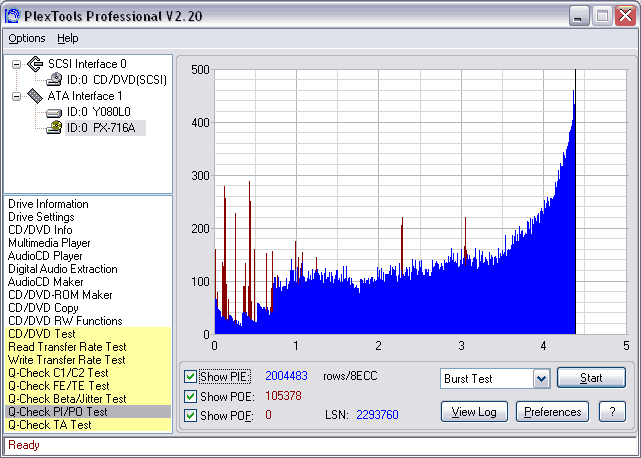
Task: Collapse the ATA Interface 1 tree node
Action: coord(16,97)
